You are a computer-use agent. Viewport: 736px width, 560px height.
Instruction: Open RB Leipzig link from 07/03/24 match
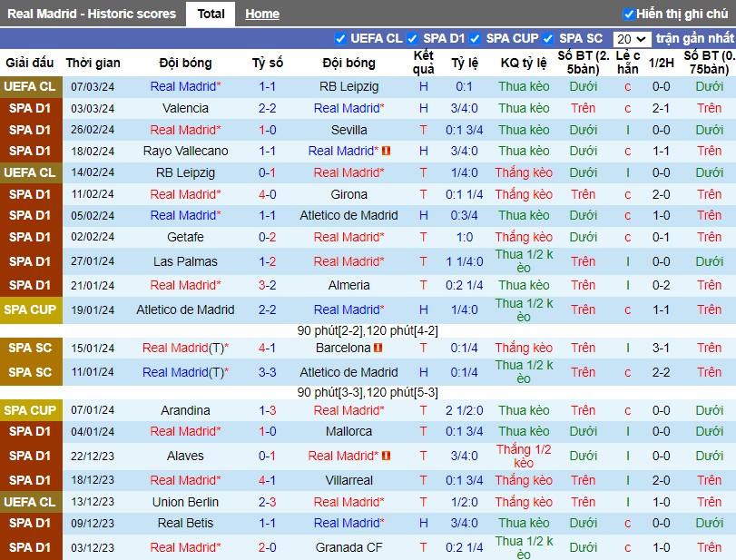348,87
